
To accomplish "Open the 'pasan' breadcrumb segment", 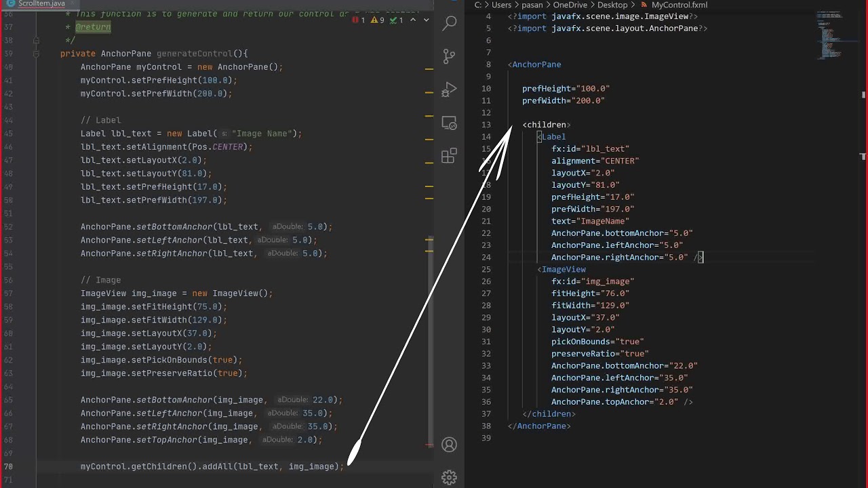I will click(x=532, y=5).
